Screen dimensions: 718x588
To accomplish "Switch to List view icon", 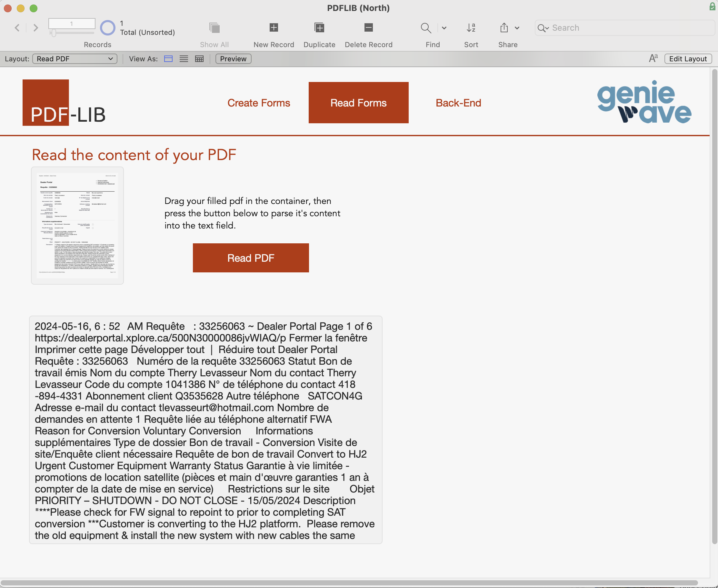I will click(x=184, y=59).
